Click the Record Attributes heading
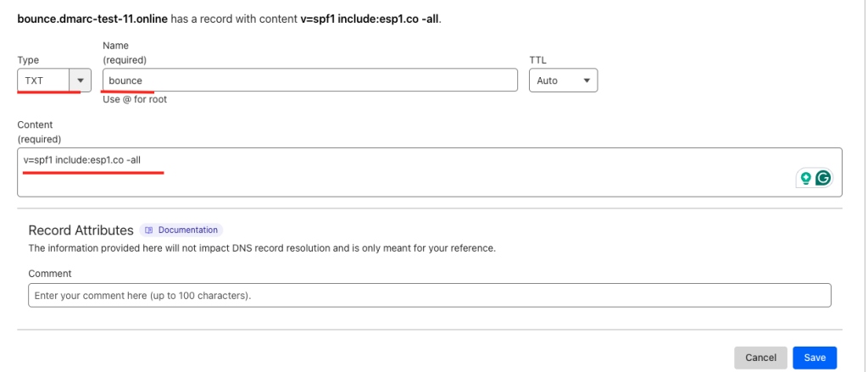This screenshot has width=868, height=372. pos(81,230)
